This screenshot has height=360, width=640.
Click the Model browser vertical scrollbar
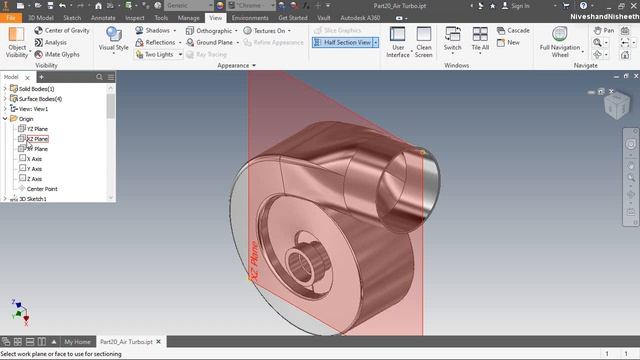click(x=111, y=106)
